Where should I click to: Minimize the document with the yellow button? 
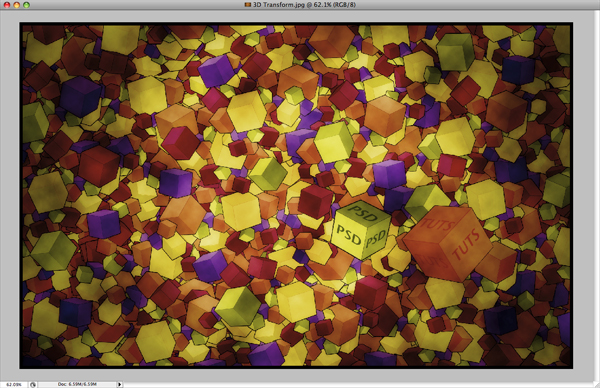16,5
